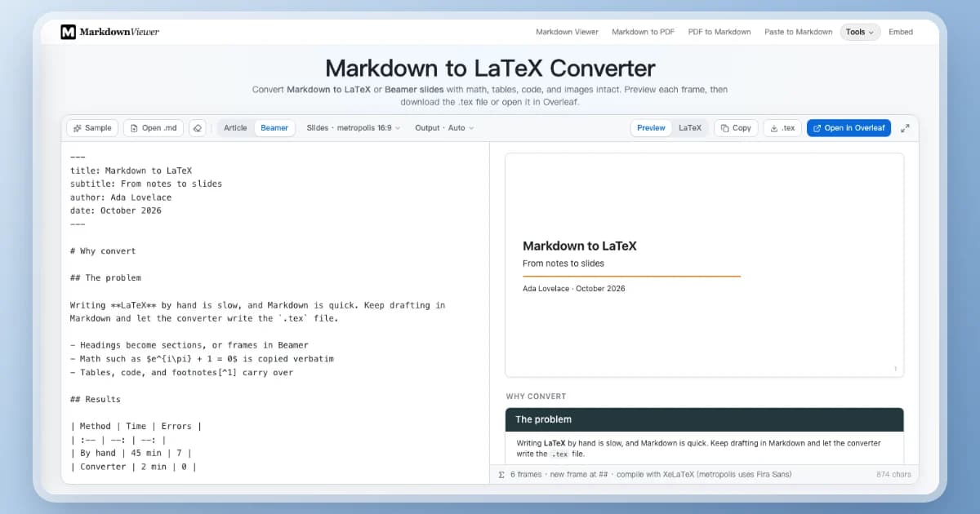Select the LaTeX tab
This screenshot has height=514, width=980.
tap(690, 128)
